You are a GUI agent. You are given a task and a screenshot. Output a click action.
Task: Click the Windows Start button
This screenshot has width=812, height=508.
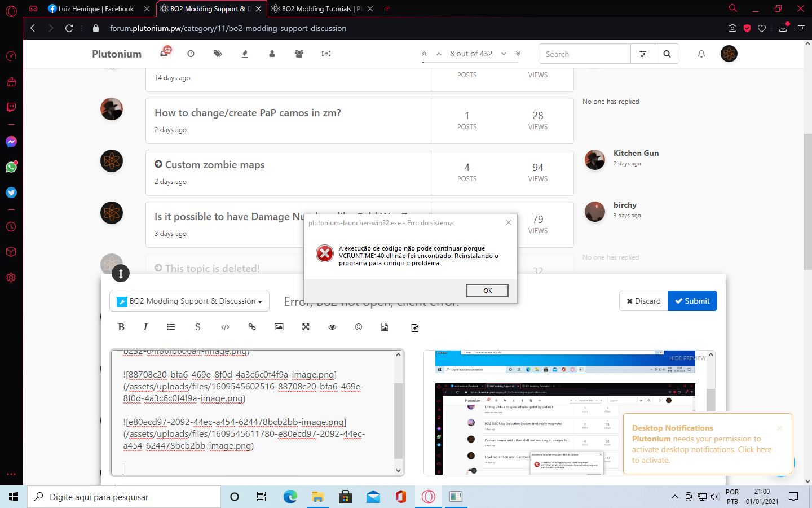pos(14,497)
